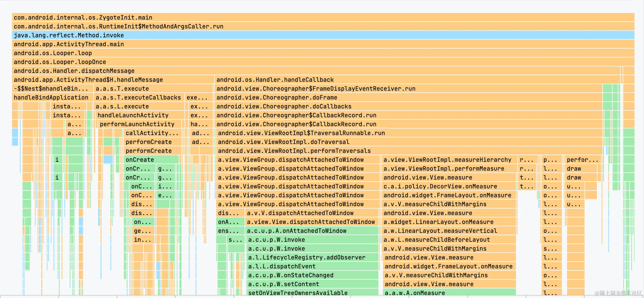
Task: Select the c.a.i.policy.DecorView.onMeasure frame
Action: 449,186
